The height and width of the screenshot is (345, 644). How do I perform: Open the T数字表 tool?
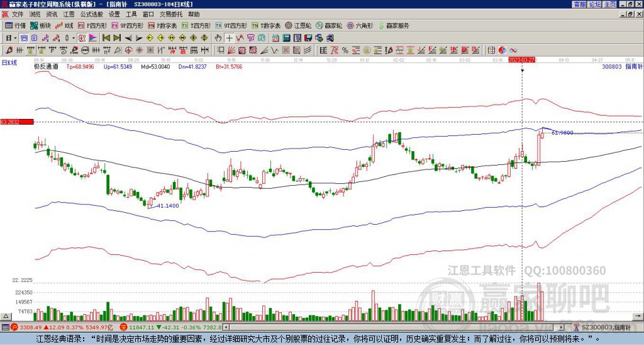[266, 25]
